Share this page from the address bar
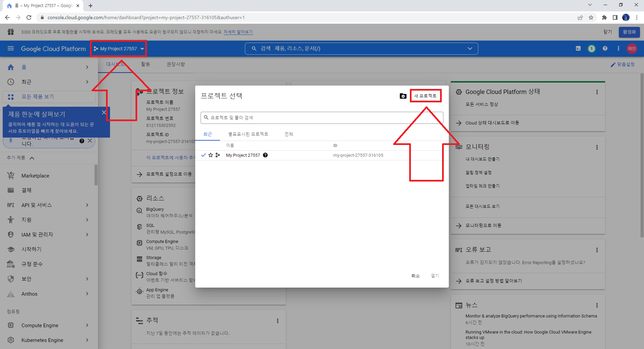This screenshot has height=349, width=644. (580, 17)
